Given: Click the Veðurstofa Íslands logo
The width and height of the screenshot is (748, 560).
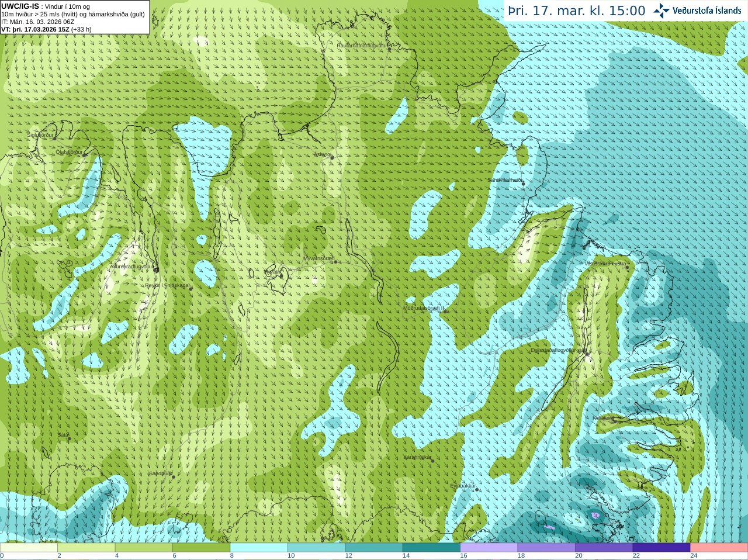Looking at the screenshot, I should (x=697, y=11).
